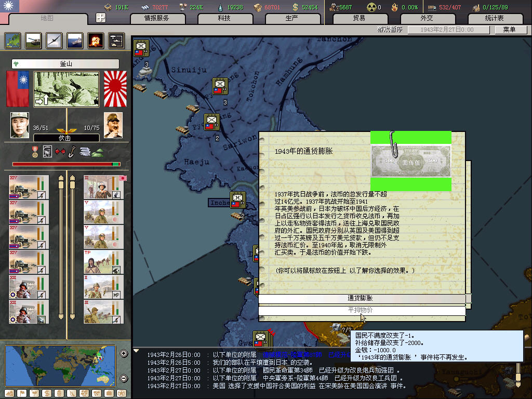532x399 pixels.
Task: Choose the 通货膨胀 event option
Action: coord(362,298)
